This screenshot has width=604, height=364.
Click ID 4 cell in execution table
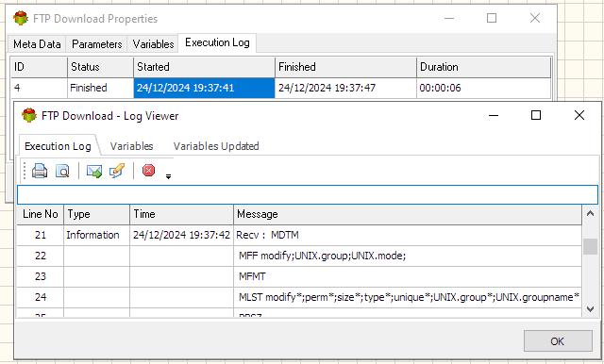[40, 88]
